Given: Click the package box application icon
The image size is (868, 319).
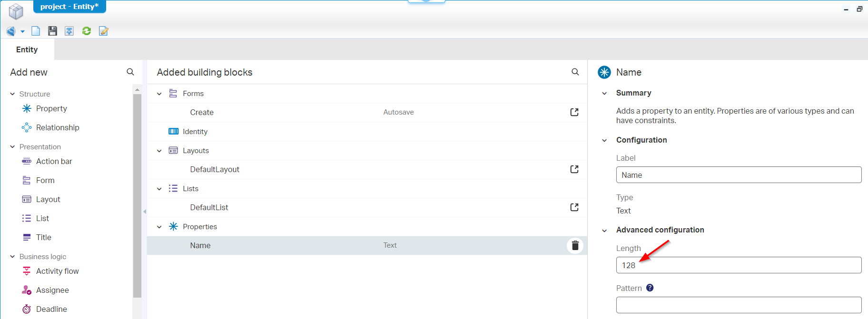Looking at the screenshot, I should click(x=16, y=10).
